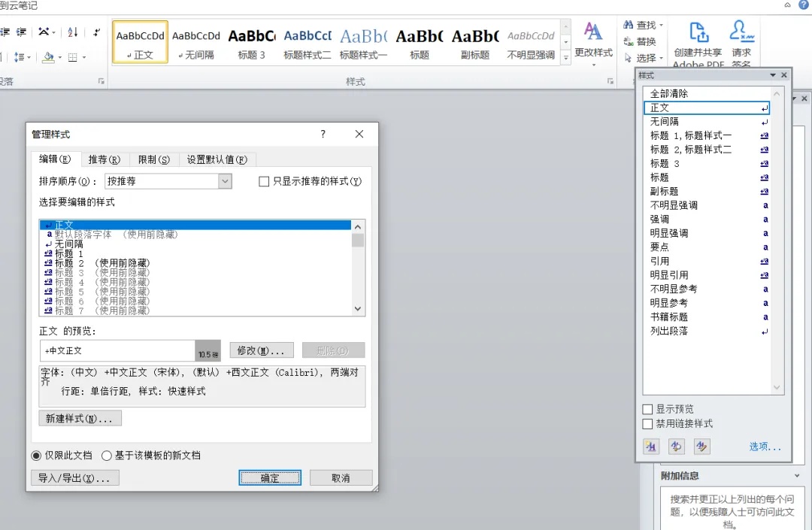Viewport: 812px width, 530px height.
Task: Click the blue help icon at top right
Action: (x=804, y=5)
